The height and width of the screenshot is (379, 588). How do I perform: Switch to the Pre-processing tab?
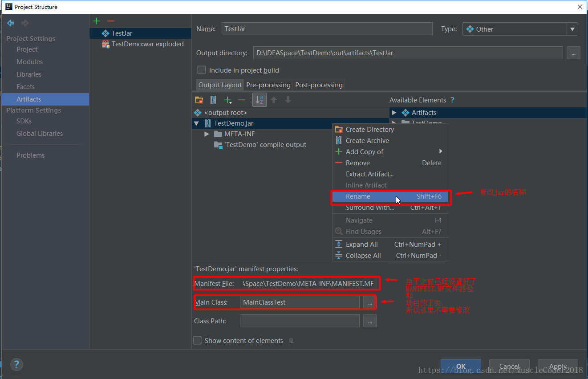268,85
